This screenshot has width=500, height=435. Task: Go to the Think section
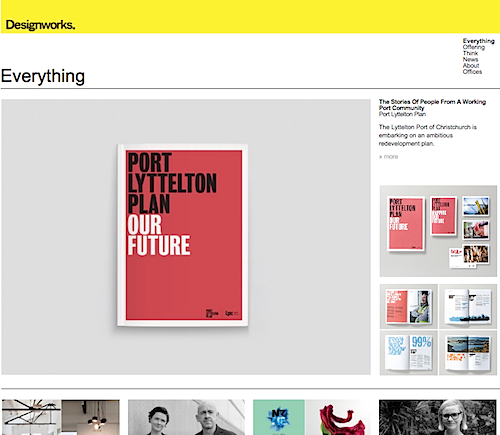[470, 53]
